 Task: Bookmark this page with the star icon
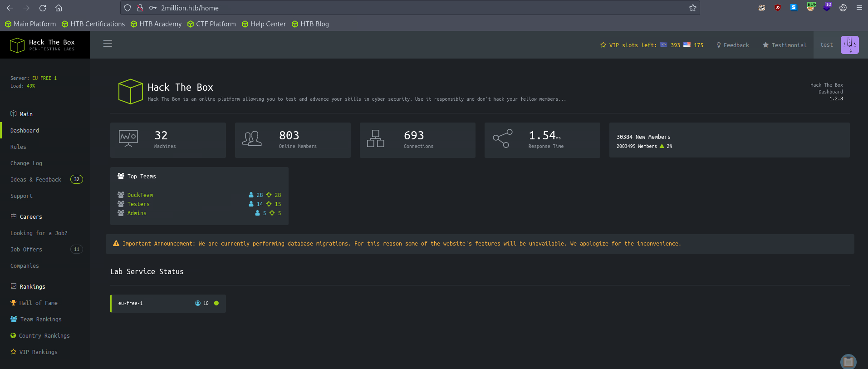[693, 8]
